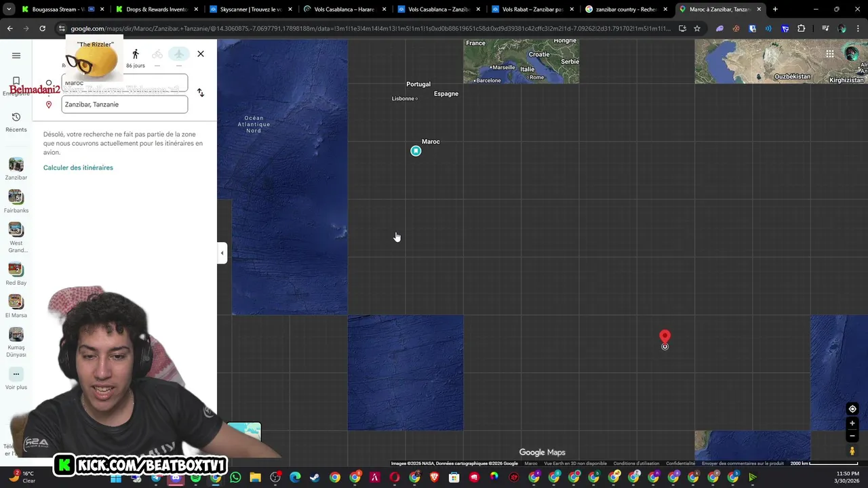This screenshot has width=868, height=488.
Task: Zoom in with the plus button
Action: (x=852, y=424)
